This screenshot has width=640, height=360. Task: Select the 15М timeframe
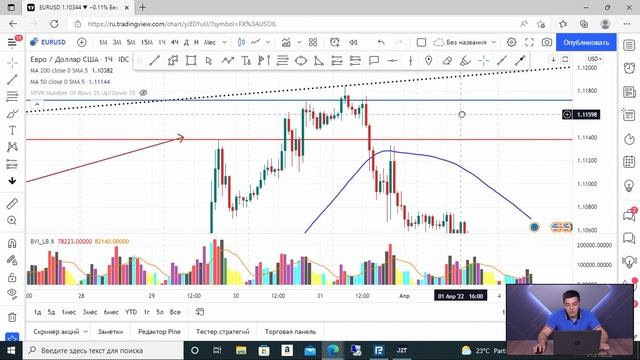pyautogui.click(x=147, y=42)
